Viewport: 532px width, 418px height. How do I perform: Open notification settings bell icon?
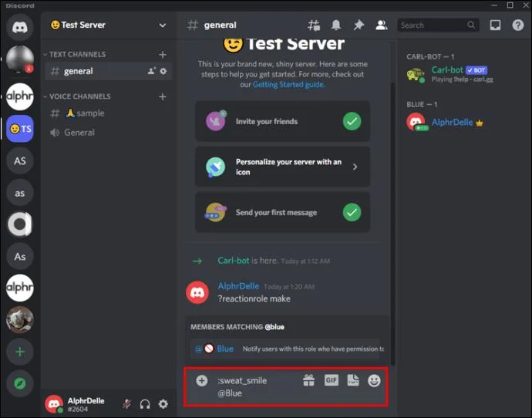click(336, 25)
